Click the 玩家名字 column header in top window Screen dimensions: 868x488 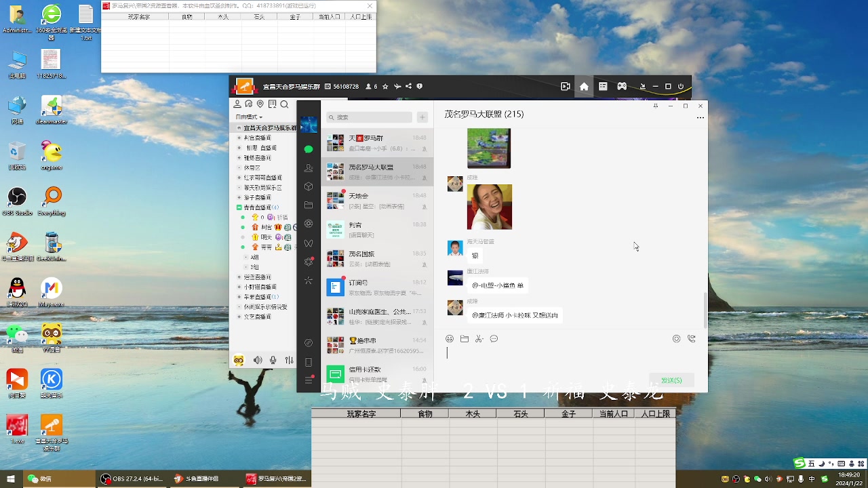[x=138, y=17]
